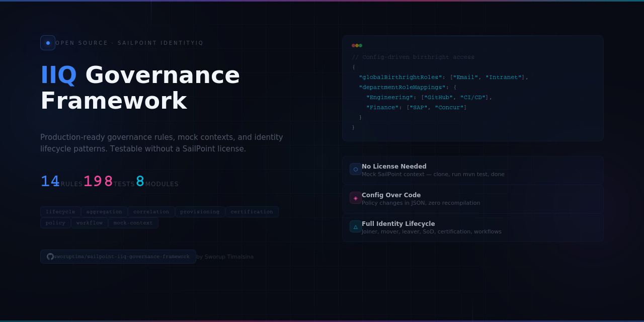Click the mock-context tag
This screenshot has width=644, height=322.
[133, 223]
